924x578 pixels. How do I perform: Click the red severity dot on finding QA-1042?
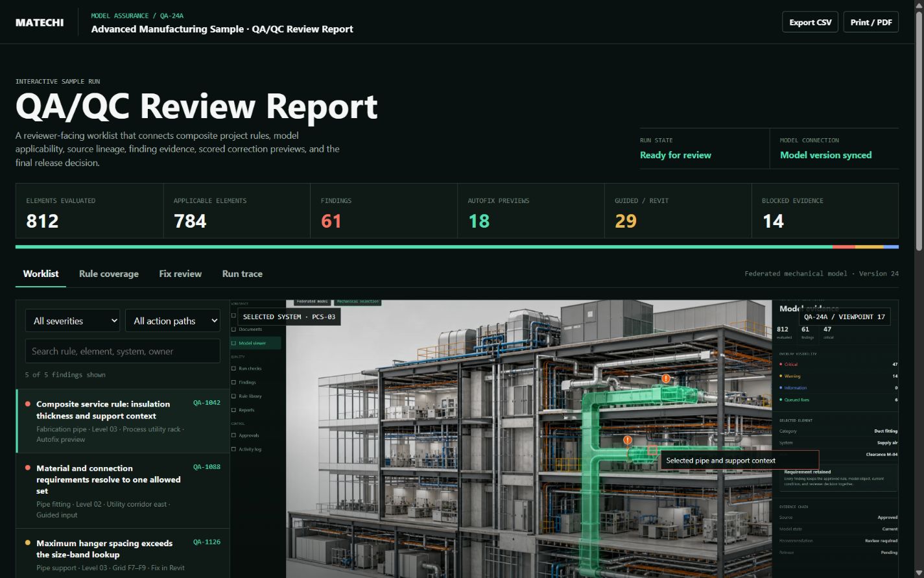point(28,403)
